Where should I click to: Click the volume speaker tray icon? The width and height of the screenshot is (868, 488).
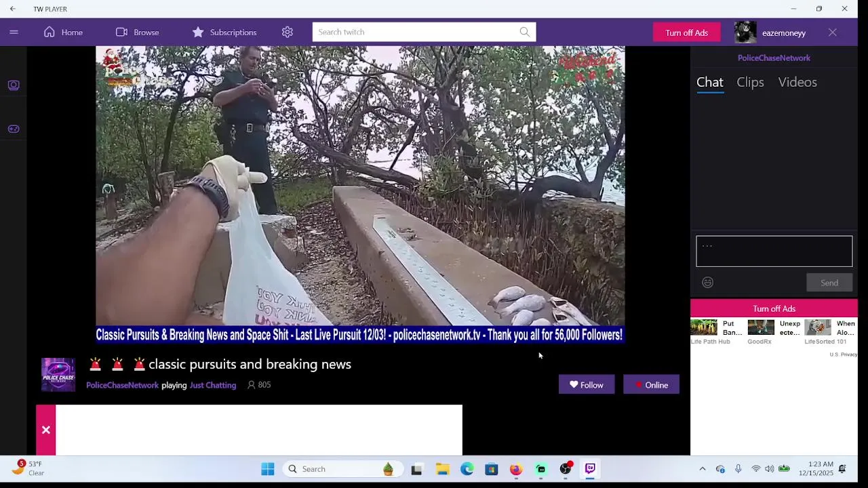[x=769, y=469]
